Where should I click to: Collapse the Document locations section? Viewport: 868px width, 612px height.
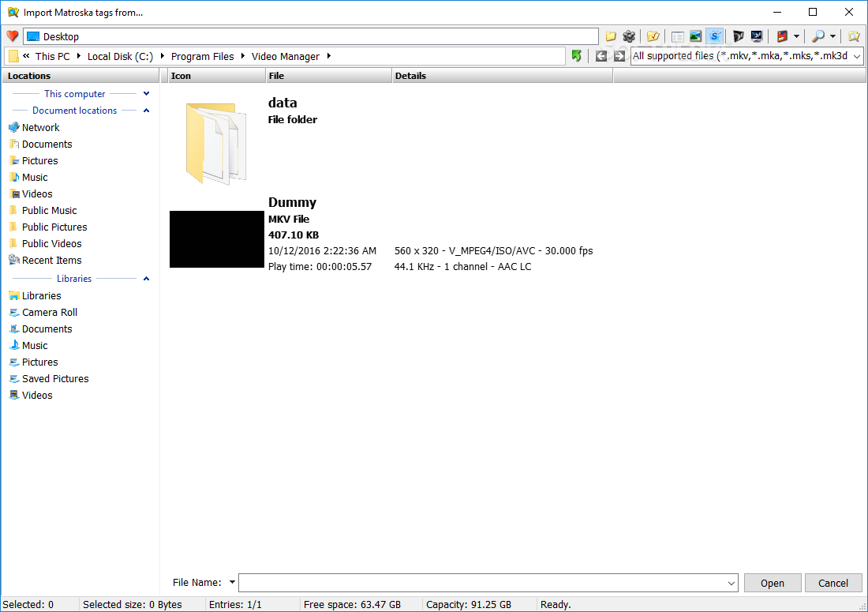pos(146,111)
